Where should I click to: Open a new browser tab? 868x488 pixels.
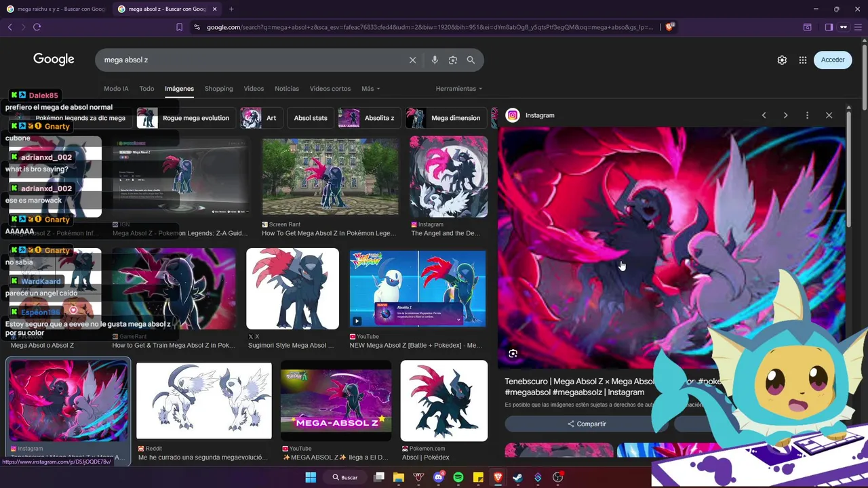click(231, 9)
